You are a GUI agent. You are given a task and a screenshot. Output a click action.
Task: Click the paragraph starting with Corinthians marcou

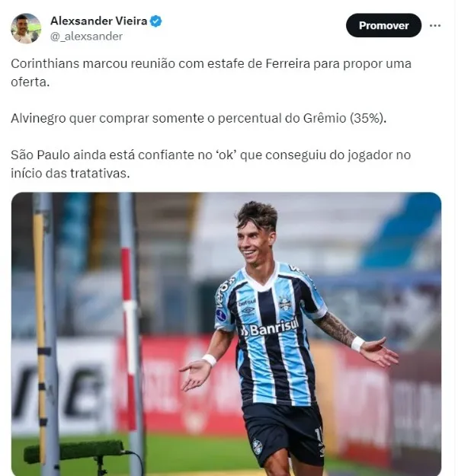tap(211, 72)
